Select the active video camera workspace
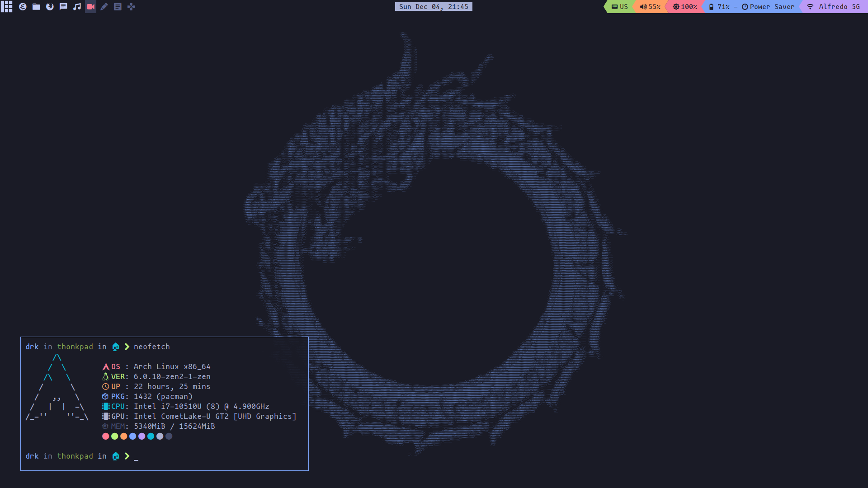This screenshot has width=868, height=488. 90,7
